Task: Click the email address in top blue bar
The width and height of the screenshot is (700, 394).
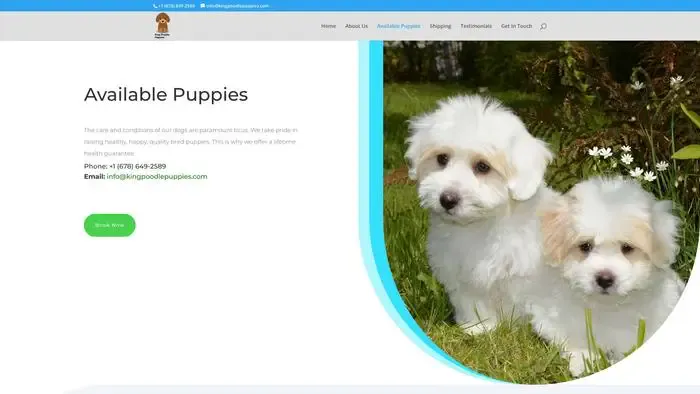Action: click(x=238, y=6)
